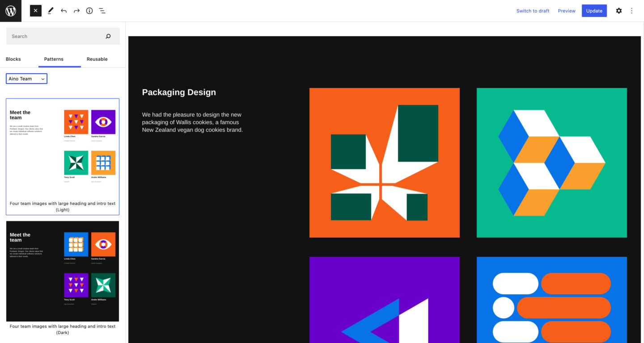
Task: Redo the last change
Action: pyautogui.click(x=76, y=10)
